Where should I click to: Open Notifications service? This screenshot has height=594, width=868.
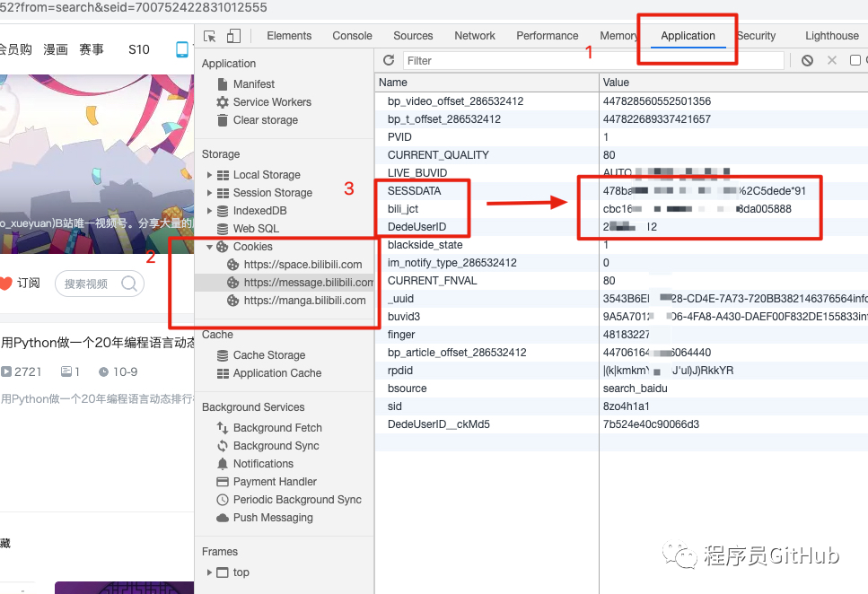(263, 464)
